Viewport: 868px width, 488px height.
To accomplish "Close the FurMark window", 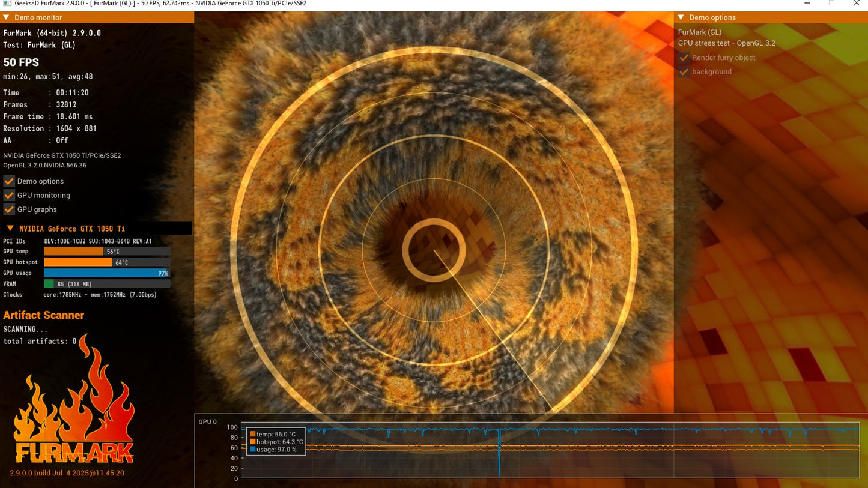I will coord(857,4).
